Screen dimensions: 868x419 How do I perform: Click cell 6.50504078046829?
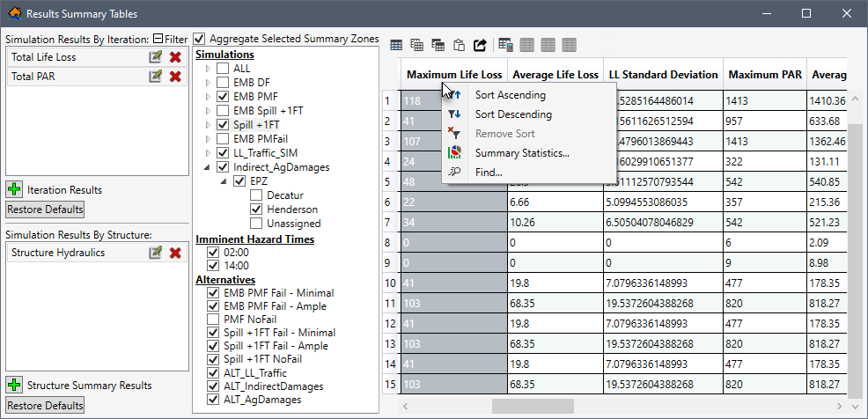[663, 222]
